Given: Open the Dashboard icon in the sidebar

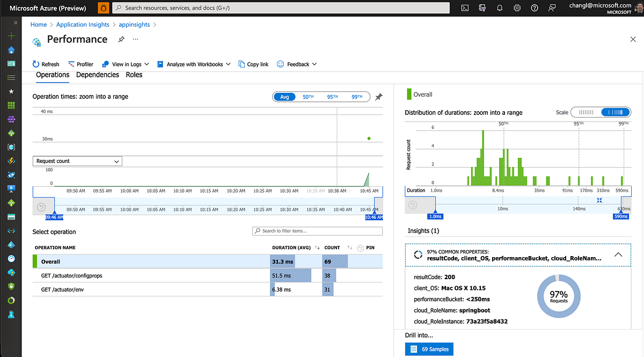Looking at the screenshot, I should click(11, 63).
